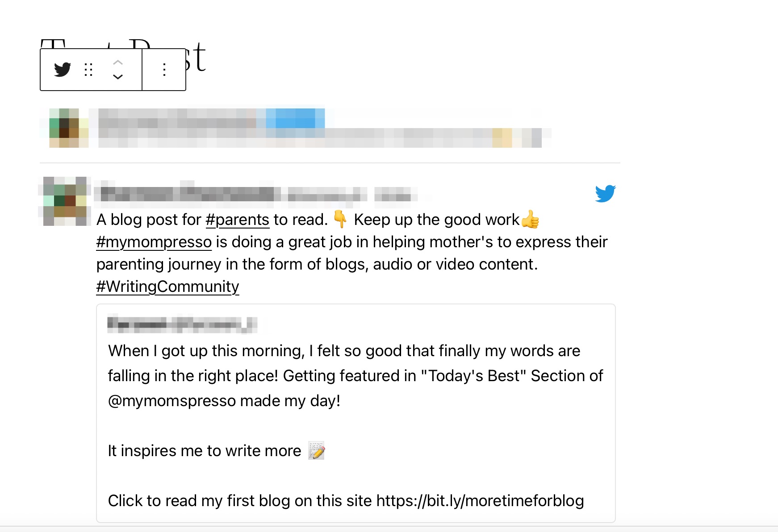The height and width of the screenshot is (532, 778).
Task: Click the blurred tweet author avatar
Action: coord(66,201)
